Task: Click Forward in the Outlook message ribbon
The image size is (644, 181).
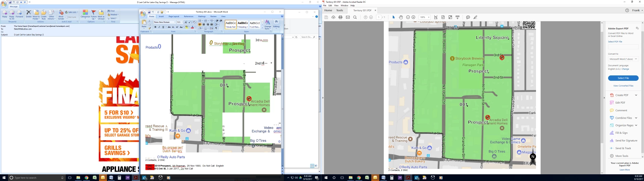Action: pos(19,14)
